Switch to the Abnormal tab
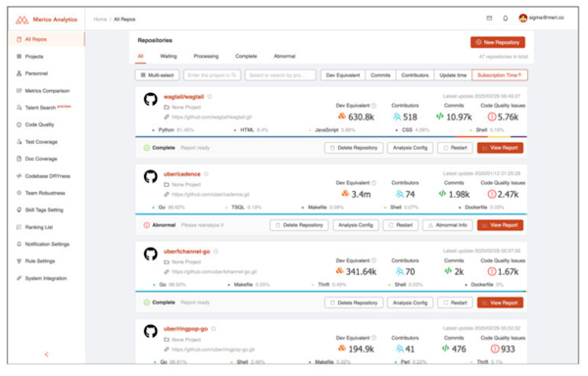The width and height of the screenshot is (588, 376). tap(284, 56)
